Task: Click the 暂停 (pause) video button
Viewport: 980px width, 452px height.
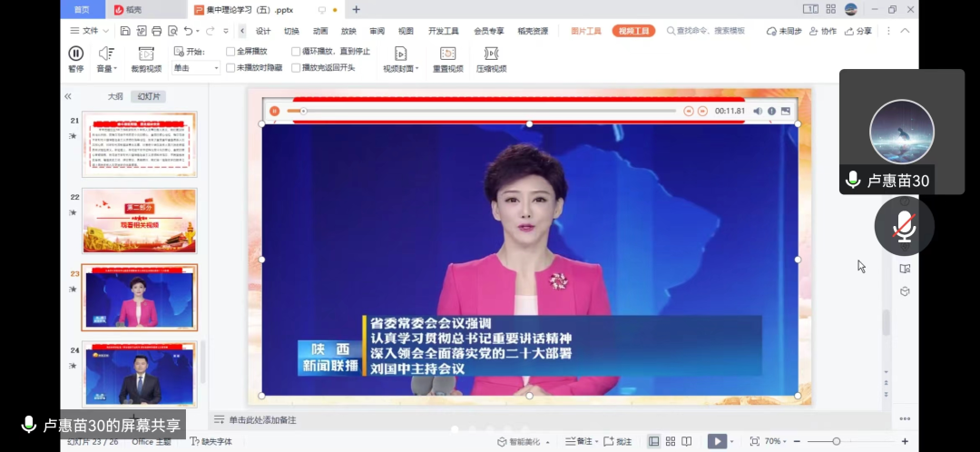Action: (x=76, y=54)
